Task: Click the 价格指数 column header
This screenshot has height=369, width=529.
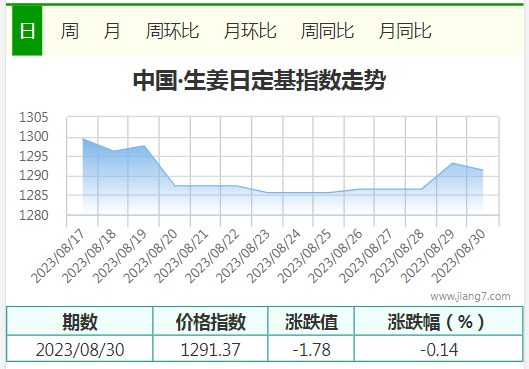Action: [x=210, y=321]
